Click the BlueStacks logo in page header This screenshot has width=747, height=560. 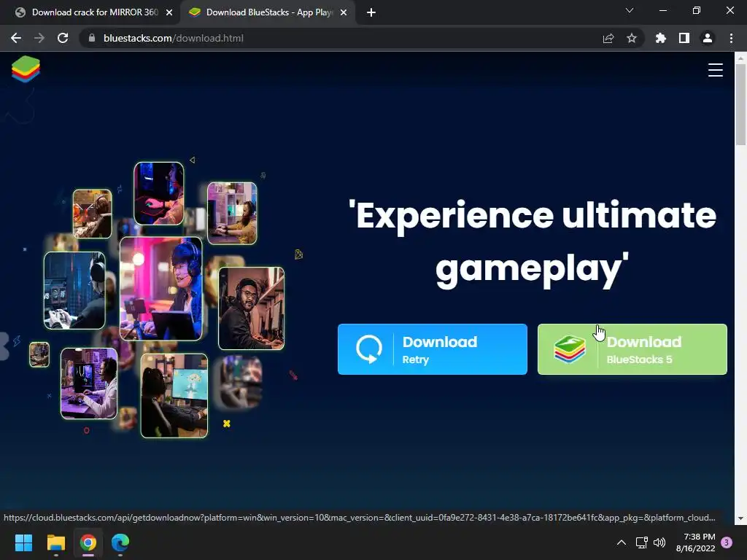tap(26, 69)
